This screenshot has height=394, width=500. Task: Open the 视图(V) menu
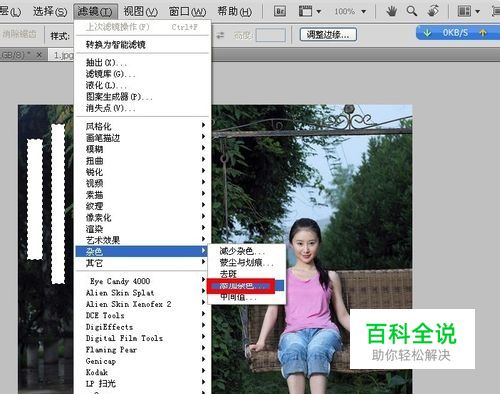(x=141, y=12)
